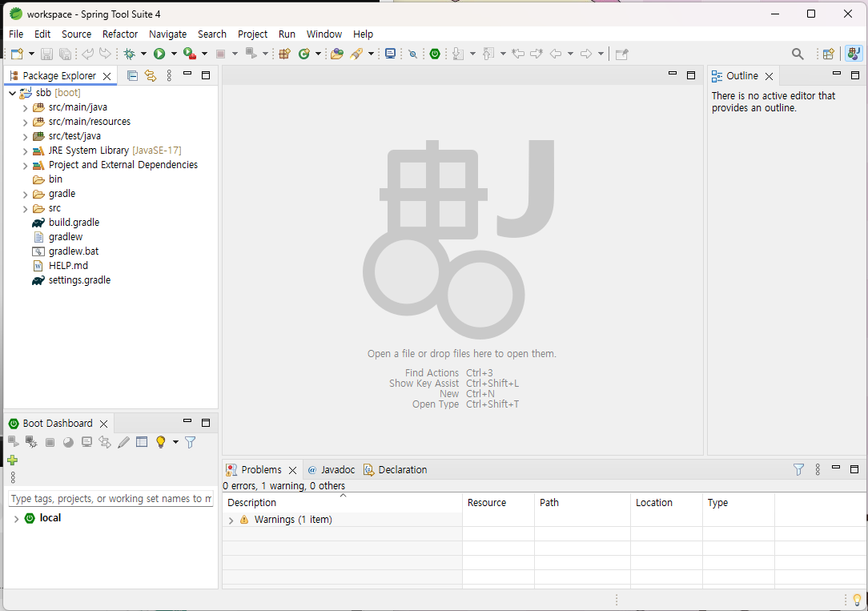Collapse the sbb project tree node
868x611 pixels.
click(x=12, y=93)
